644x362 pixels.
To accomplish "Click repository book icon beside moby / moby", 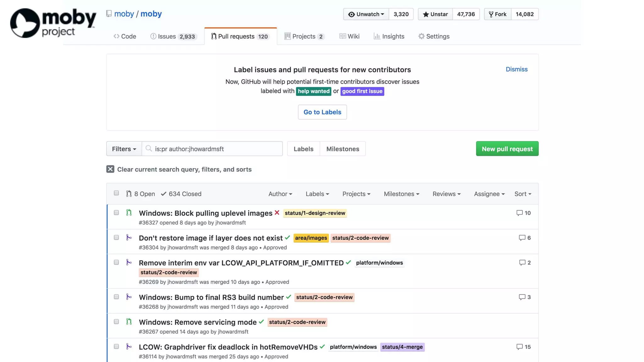I will [x=109, y=14].
